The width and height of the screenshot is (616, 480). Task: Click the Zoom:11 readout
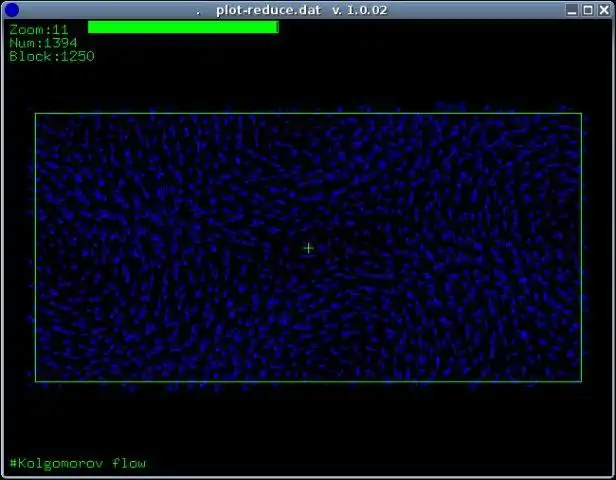(x=39, y=30)
